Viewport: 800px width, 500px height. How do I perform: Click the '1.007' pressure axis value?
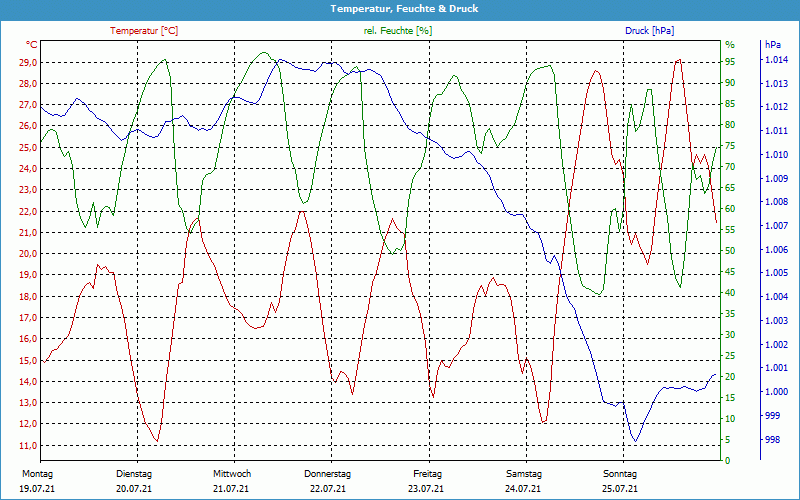776,226
